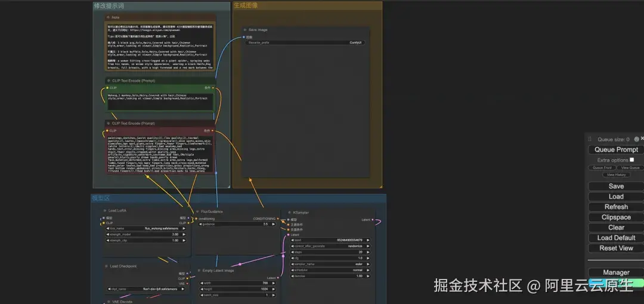Click the Load Checkpoint CLIP output socket
Viewport: 644px width, 304px height.
(188, 278)
